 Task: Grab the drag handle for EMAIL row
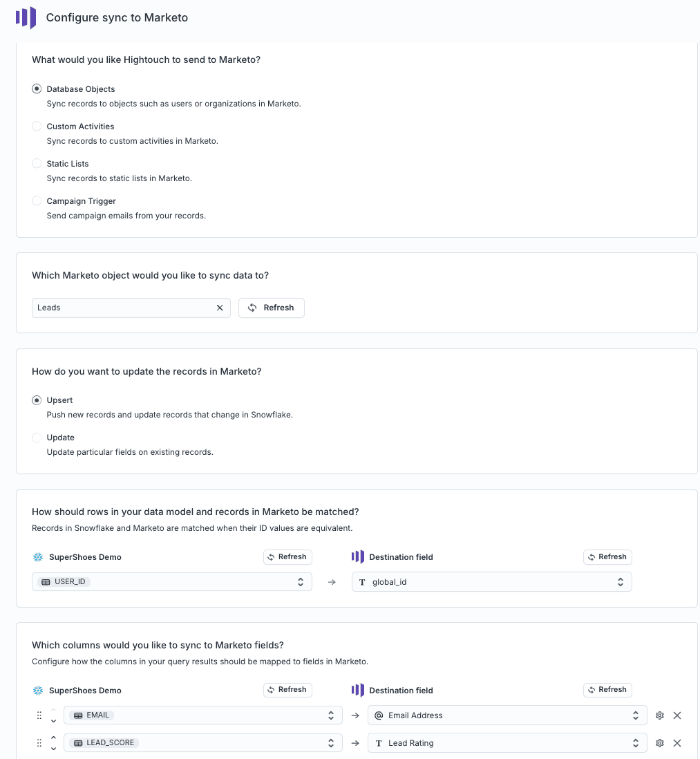click(39, 715)
